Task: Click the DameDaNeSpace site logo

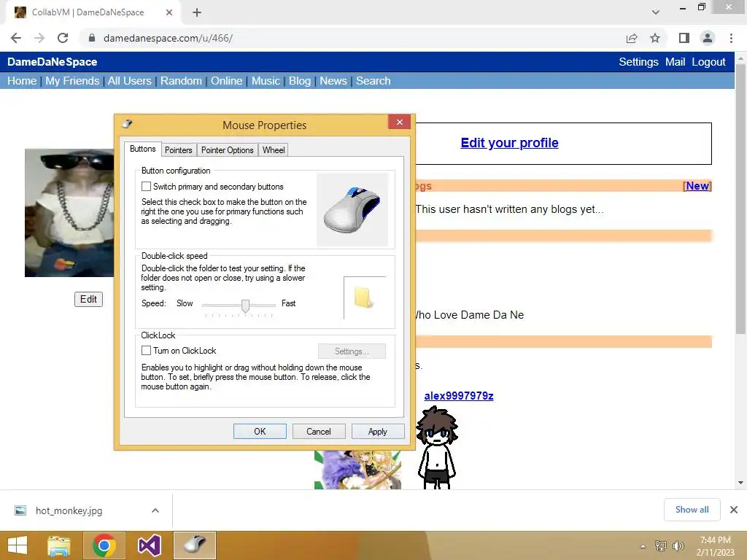Action: (53, 62)
